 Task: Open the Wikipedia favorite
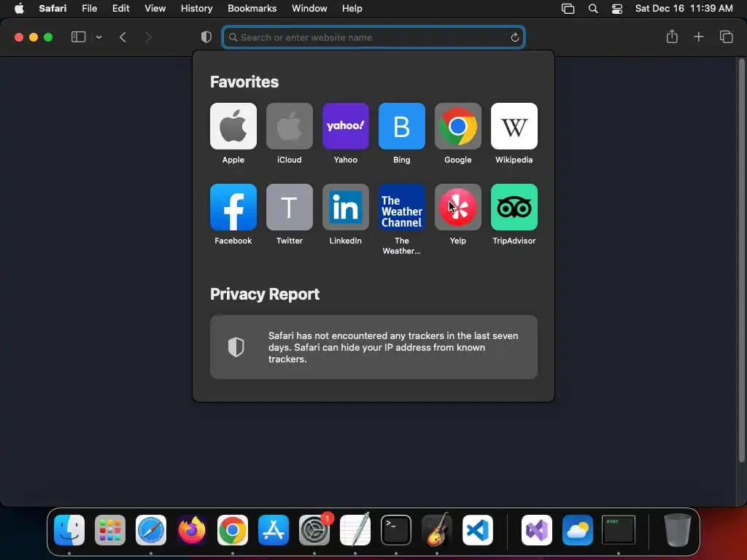click(x=514, y=126)
